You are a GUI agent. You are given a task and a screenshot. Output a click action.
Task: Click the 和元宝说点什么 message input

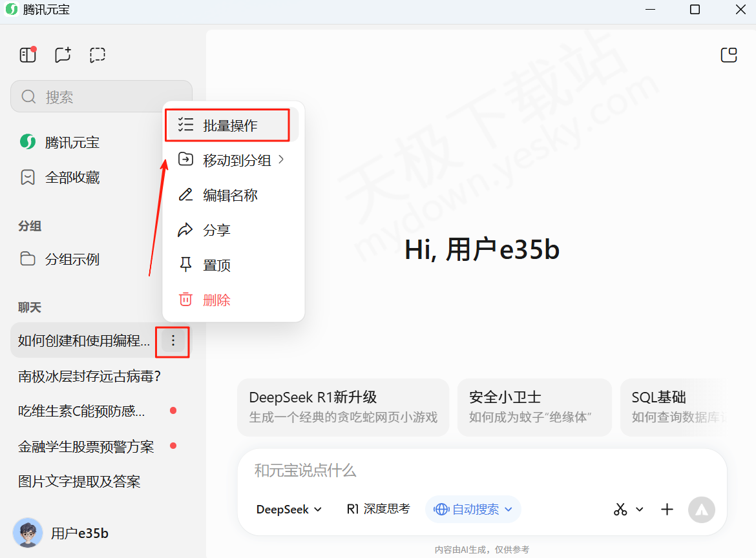pyautogui.click(x=482, y=470)
